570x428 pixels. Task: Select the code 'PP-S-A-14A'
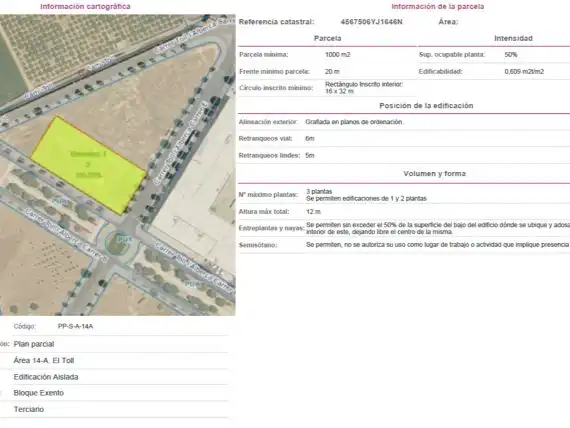[75, 326]
